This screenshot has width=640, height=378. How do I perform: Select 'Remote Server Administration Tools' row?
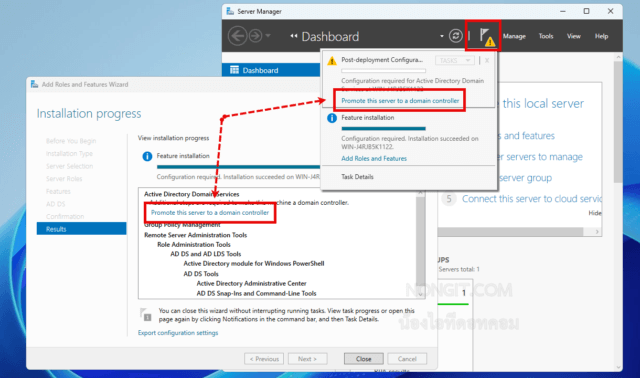[196, 235]
